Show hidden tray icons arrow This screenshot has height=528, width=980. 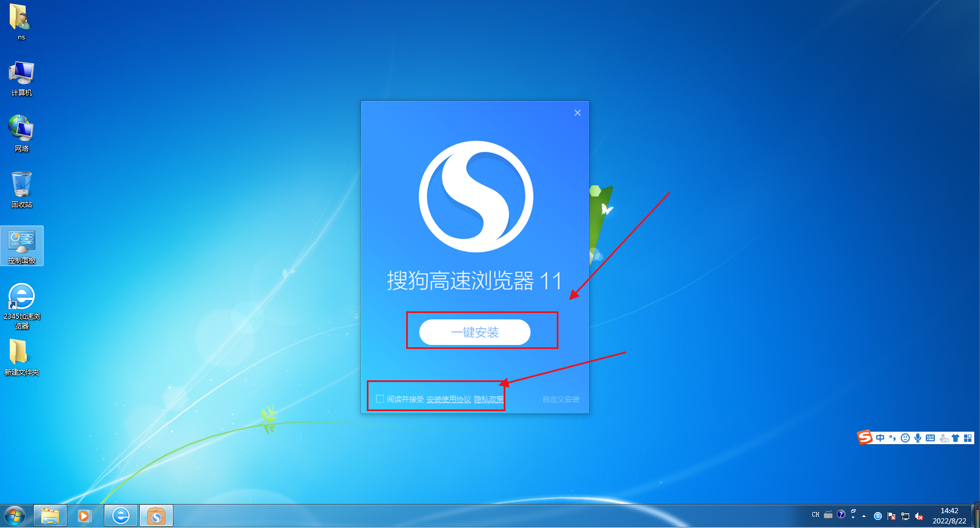point(864,516)
